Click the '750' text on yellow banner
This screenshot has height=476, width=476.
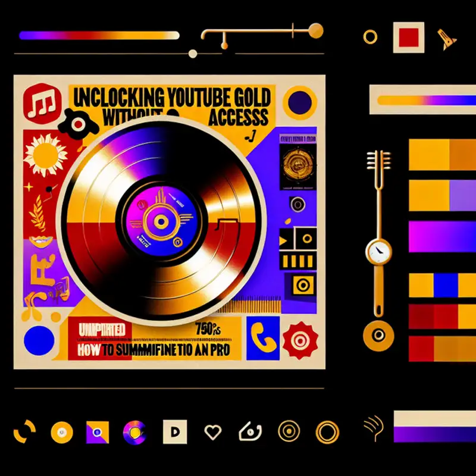click(x=205, y=329)
